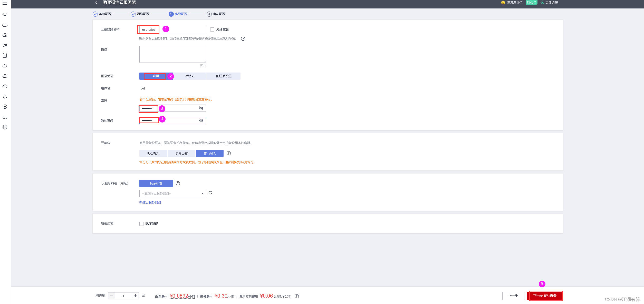Select 现在购买 cloud backup option
The image size is (644, 304).
click(x=153, y=153)
